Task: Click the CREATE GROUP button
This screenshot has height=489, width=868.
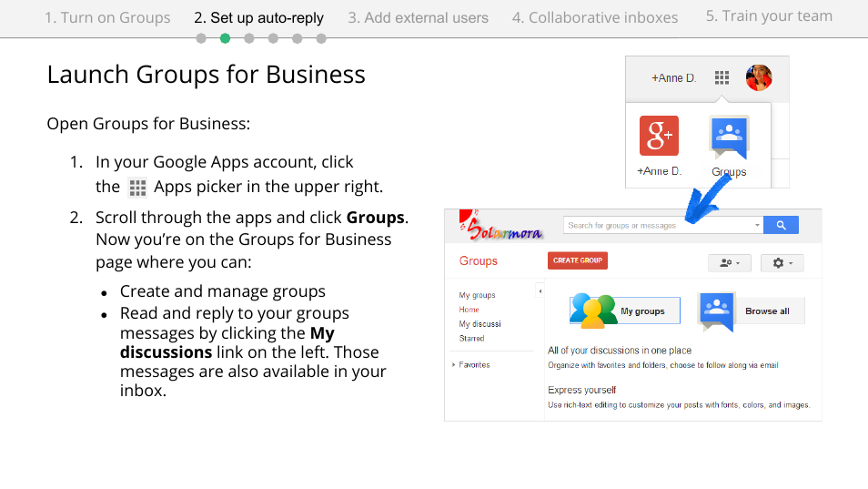Action: [578, 260]
